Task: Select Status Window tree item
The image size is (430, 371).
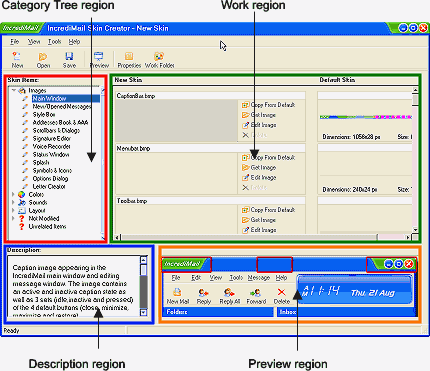Action: click(x=51, y=155)
